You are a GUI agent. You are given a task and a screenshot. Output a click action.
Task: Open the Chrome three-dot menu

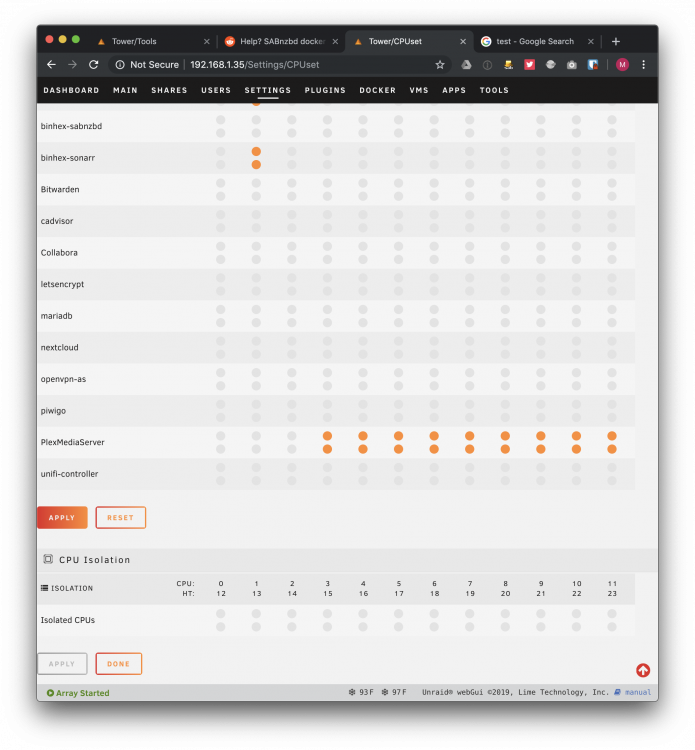pyautogui.click(x=643, y=65)
